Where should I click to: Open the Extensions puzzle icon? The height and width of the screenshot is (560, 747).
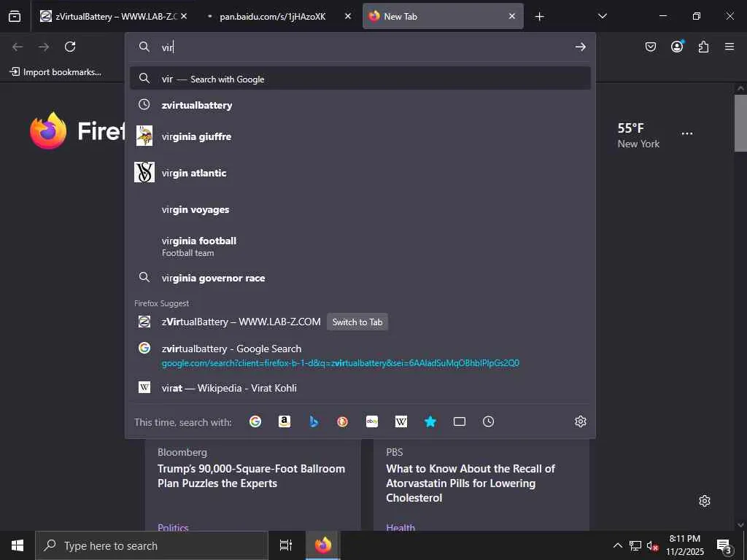pyautogui.click(x=704, y=47)
